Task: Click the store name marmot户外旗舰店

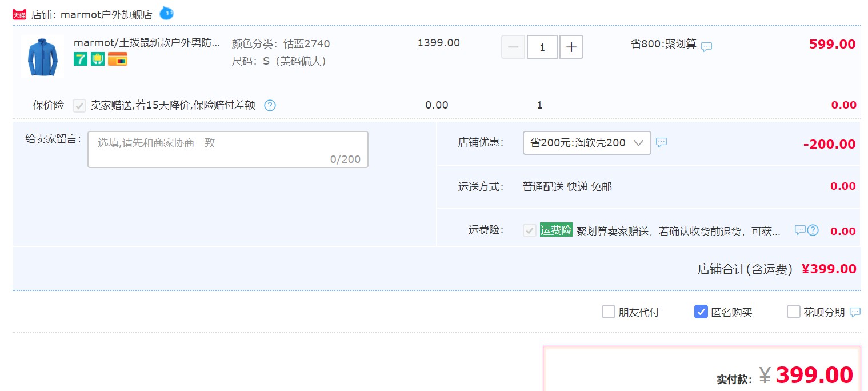Action: tap(106, 15)
